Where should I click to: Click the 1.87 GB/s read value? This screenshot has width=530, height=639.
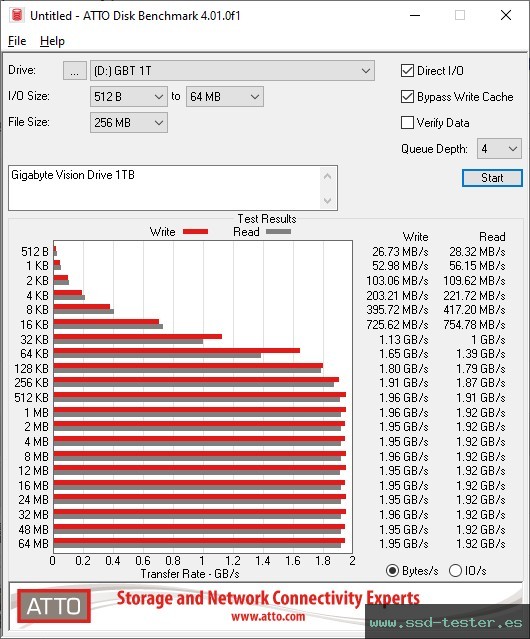pos(481,383)
